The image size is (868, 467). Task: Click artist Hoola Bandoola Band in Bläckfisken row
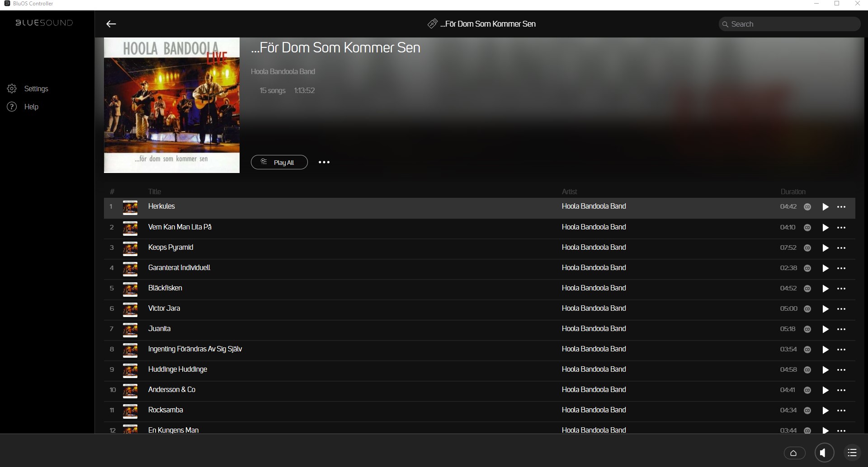point(594,288)
